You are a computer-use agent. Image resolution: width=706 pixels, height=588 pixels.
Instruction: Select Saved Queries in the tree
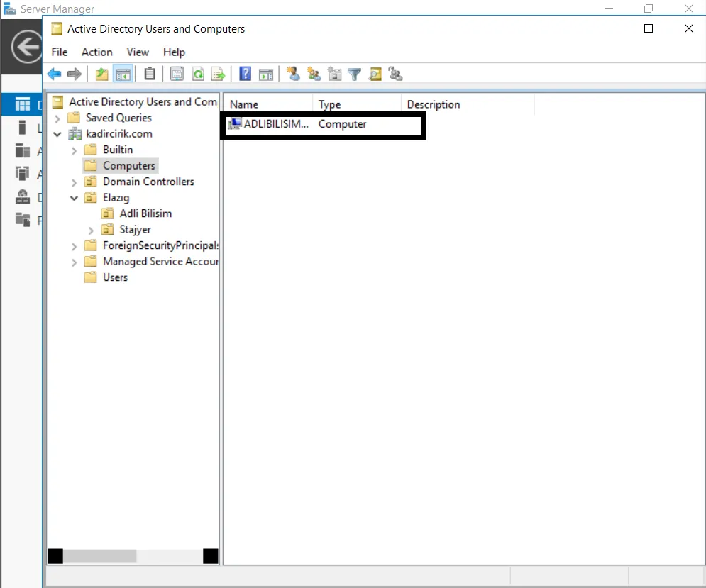pos(118,118)
